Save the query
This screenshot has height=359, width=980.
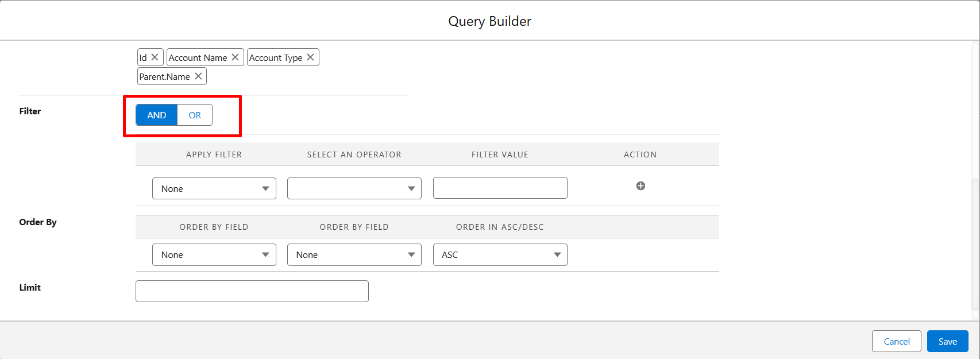point(947,341)
